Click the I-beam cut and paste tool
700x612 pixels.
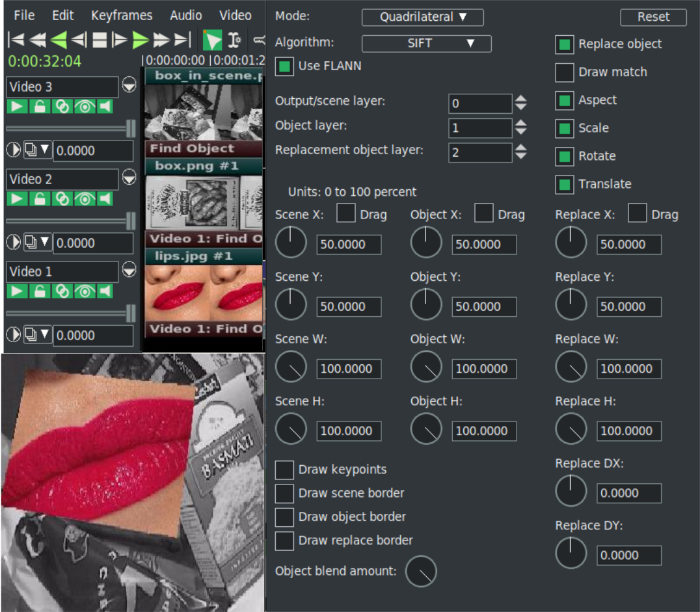coord(234,40)
